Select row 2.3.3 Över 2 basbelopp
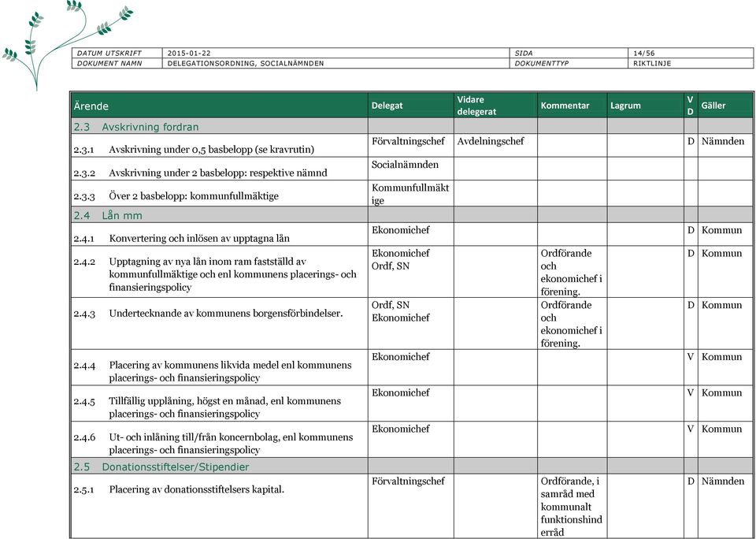 [411, 194]
